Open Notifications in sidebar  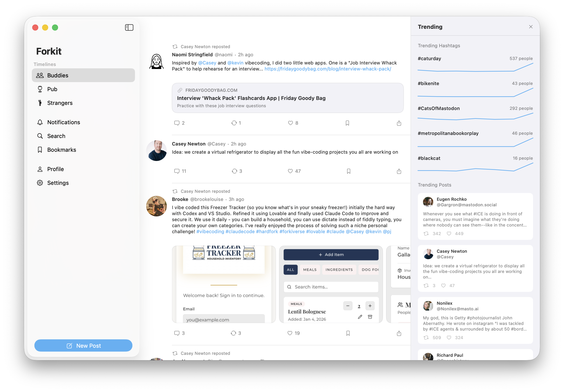[x=63, y=122]
